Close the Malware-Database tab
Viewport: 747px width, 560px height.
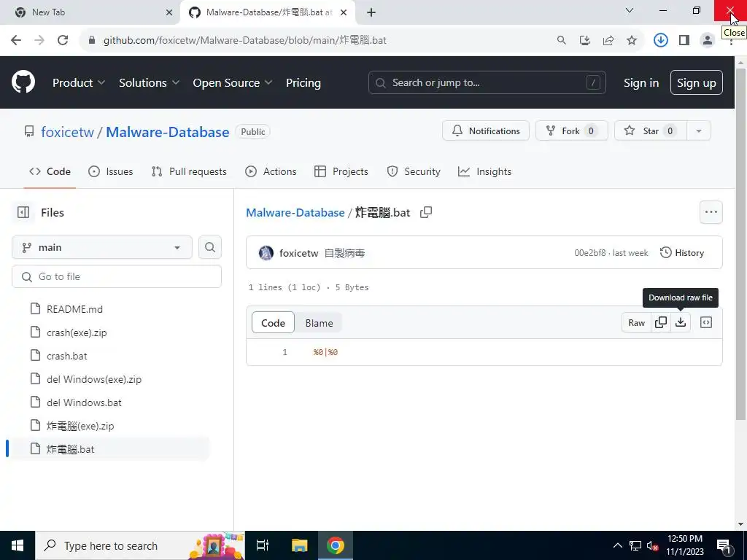[344, 12]
